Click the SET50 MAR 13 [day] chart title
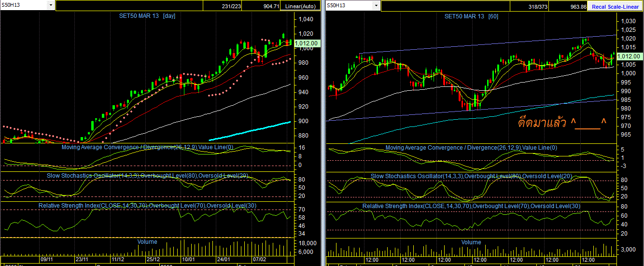The width and height of the screenshot is (644, 266). (x=147, y=16)
